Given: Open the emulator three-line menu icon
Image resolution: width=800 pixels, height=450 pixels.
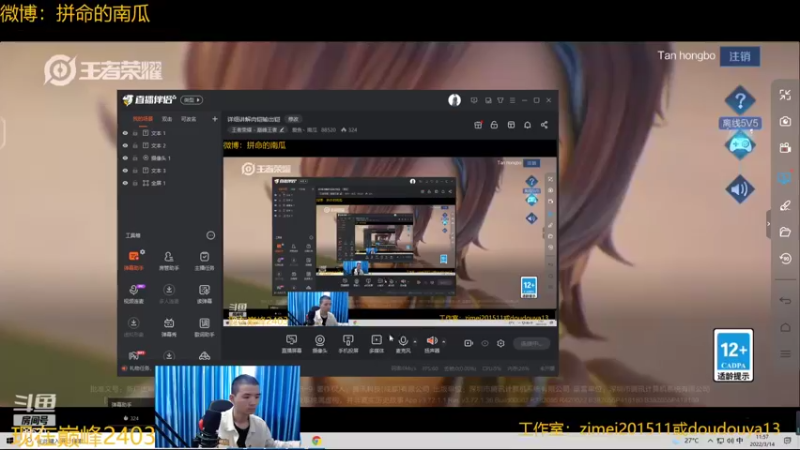Looking at the screenshot, I should (785, 354).
